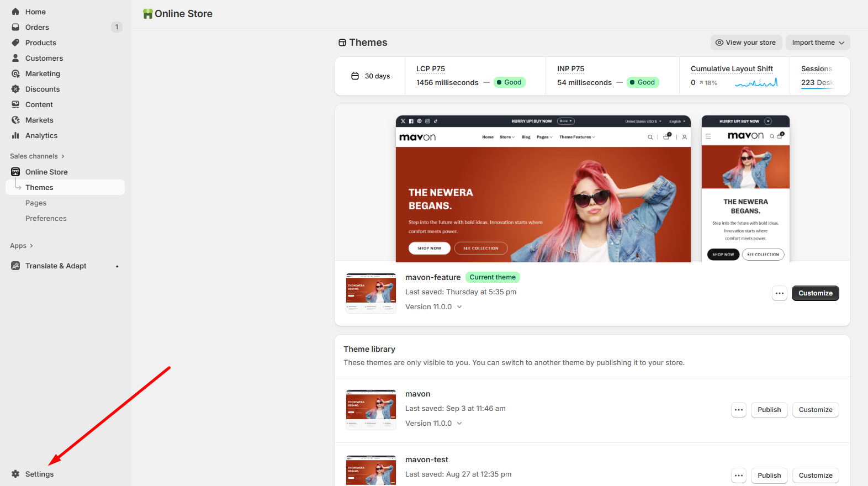Click the Marketing target icon

[x=15, y=73]
